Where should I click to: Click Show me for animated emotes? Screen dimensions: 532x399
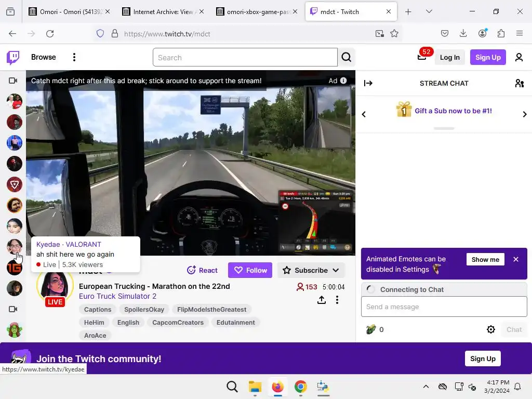(485, 260)
